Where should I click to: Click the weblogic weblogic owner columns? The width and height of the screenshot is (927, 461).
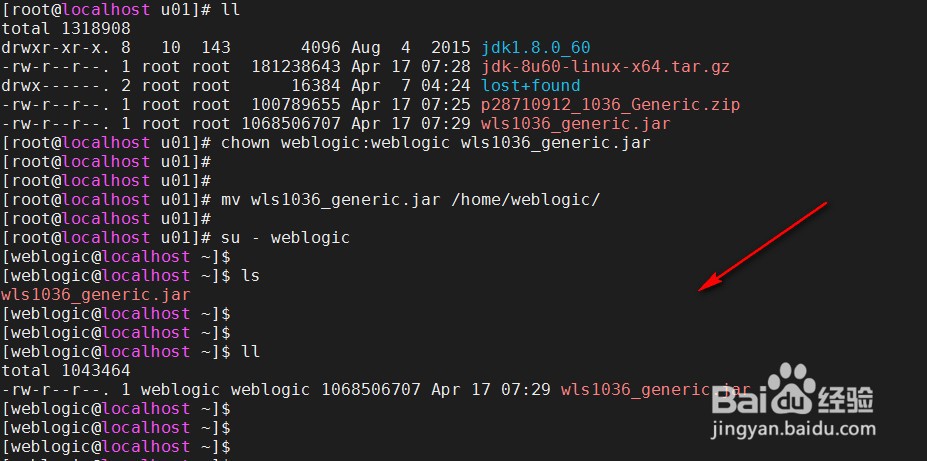(225, 389)
